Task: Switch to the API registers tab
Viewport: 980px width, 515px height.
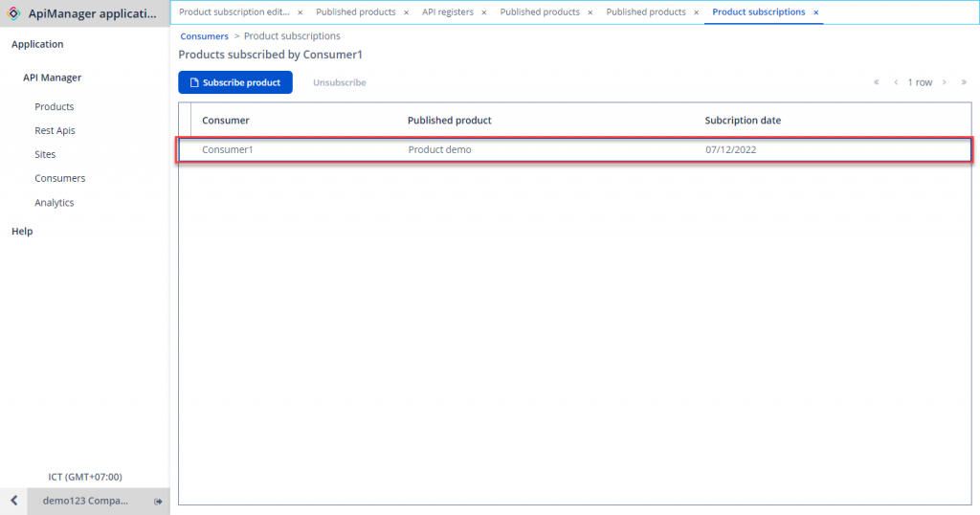Action: [447, 12]
